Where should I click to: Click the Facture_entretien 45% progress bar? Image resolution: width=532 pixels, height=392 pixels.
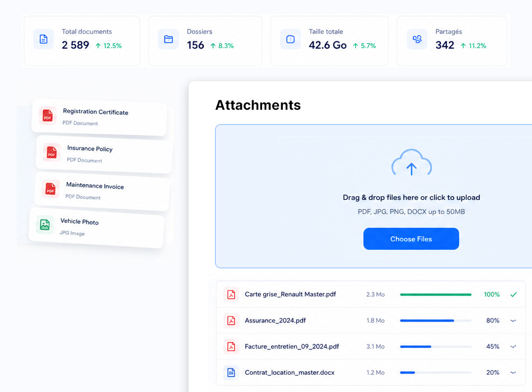click(436, 347)
